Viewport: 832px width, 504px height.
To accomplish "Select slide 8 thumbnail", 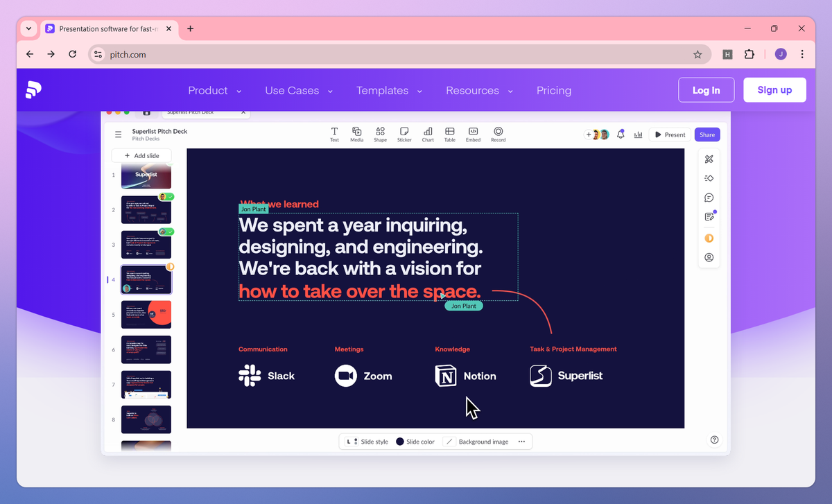I will tap(146, 419).
